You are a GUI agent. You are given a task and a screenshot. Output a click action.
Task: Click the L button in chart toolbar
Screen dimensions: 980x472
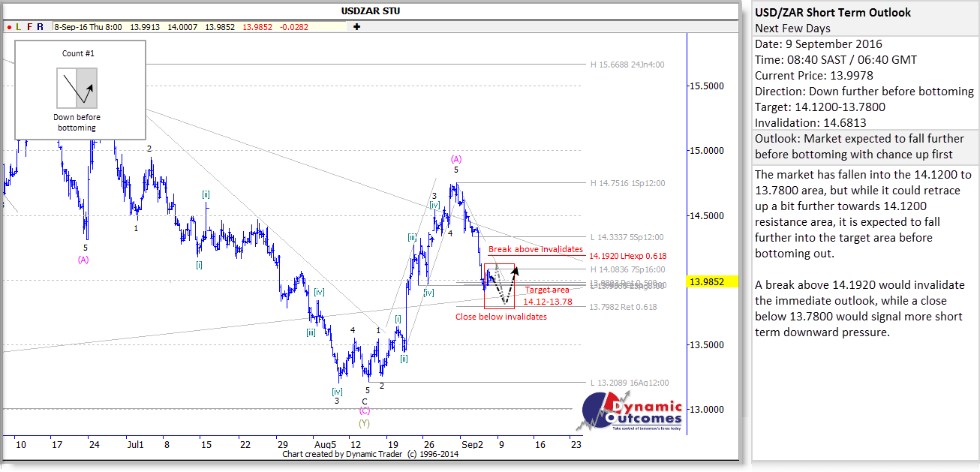point(19,26)
